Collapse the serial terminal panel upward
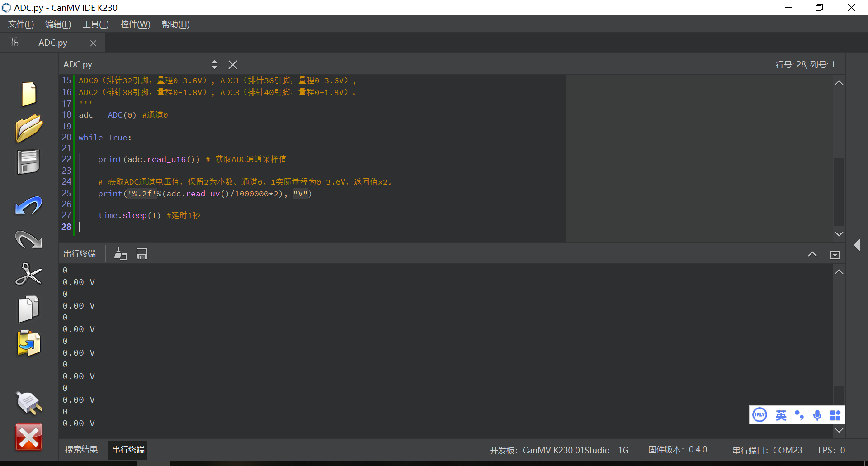868x466 pixels. tap(812, 254)
